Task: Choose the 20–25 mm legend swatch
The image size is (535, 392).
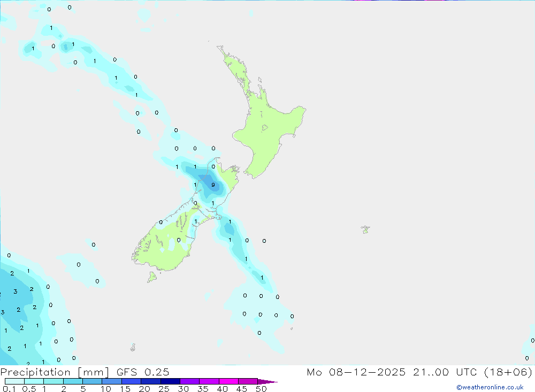Action: tap(151, 381)
